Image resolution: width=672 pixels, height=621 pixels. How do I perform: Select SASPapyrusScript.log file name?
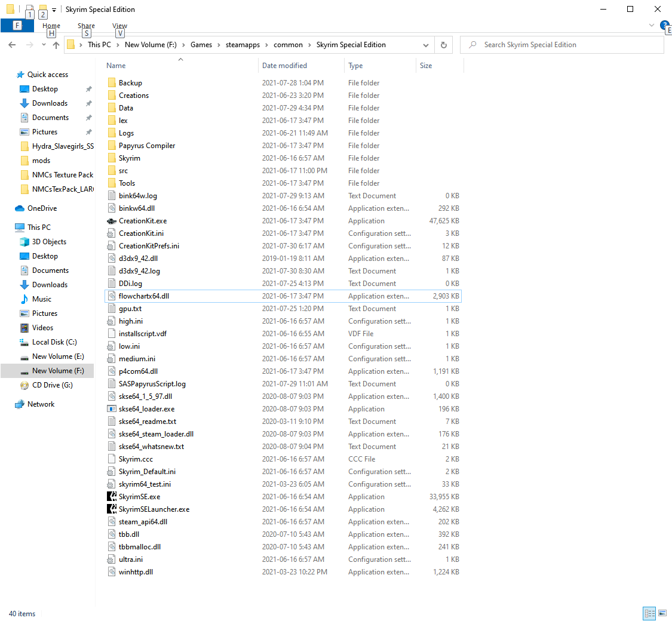(x=152, y=384)
